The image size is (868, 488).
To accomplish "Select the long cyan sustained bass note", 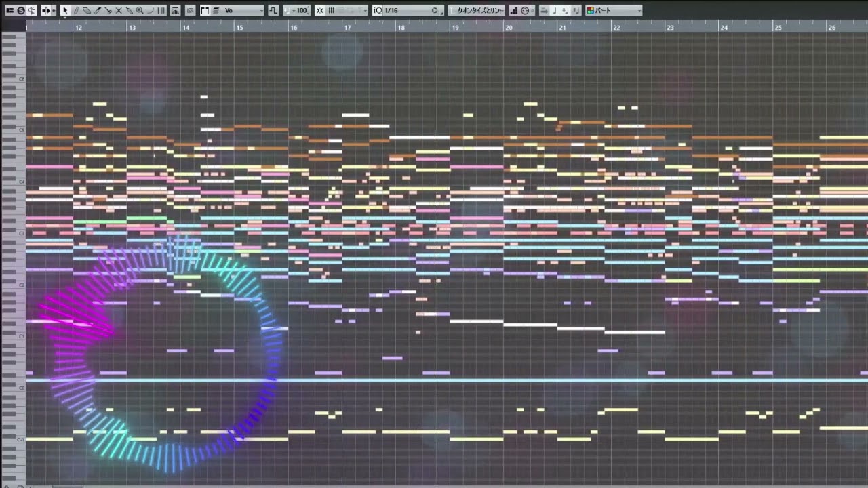I will click(447, 380).
